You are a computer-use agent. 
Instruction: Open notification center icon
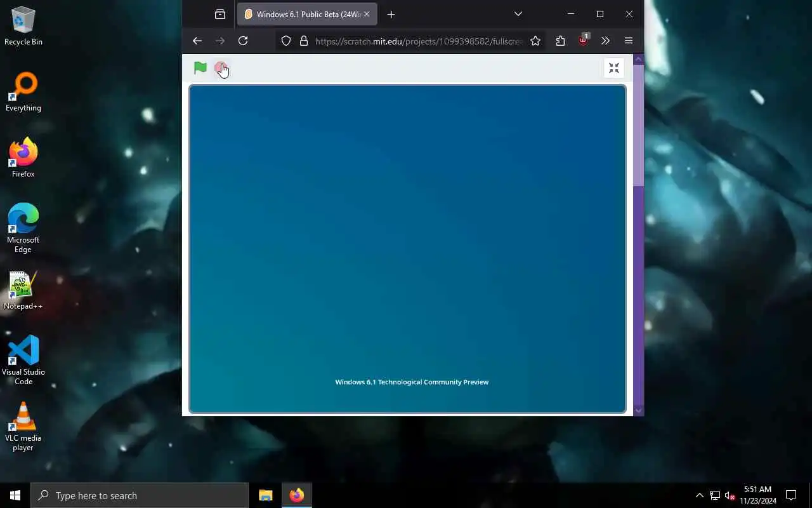point(791,495)
